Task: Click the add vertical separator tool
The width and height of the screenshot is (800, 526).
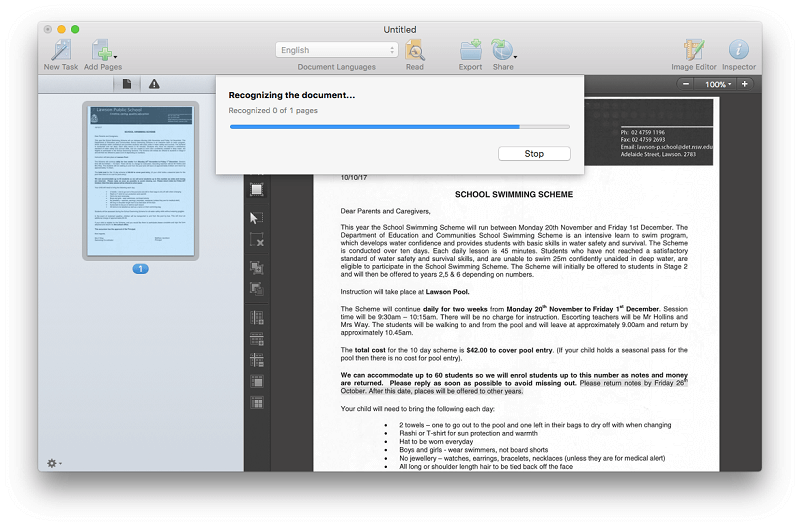Action: click(x=257, y=317)
